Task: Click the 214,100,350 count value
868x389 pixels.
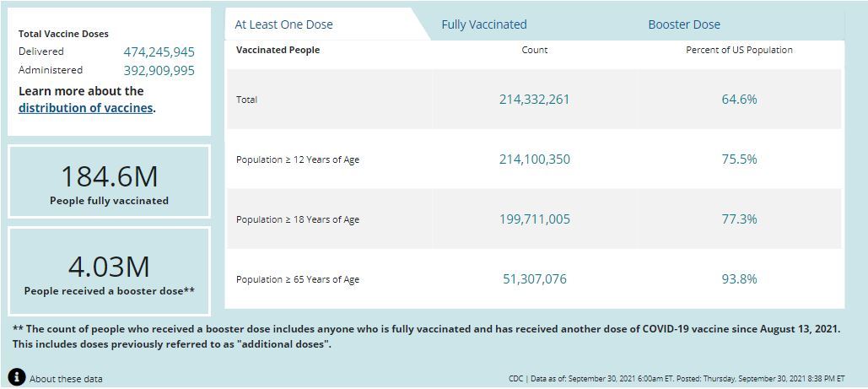Action: [534, 159]
